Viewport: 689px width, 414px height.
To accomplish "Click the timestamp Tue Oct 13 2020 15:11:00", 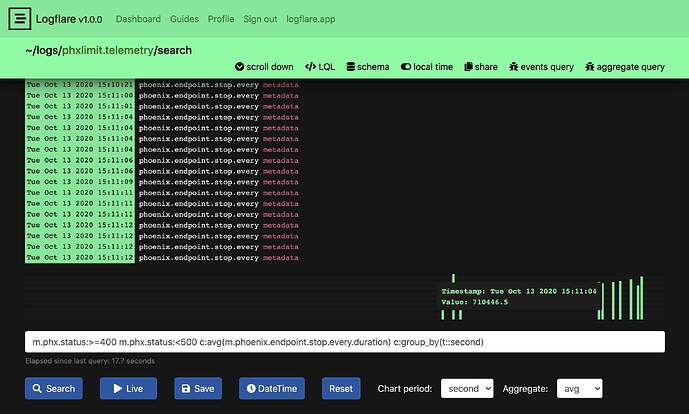I will [80, 95].
